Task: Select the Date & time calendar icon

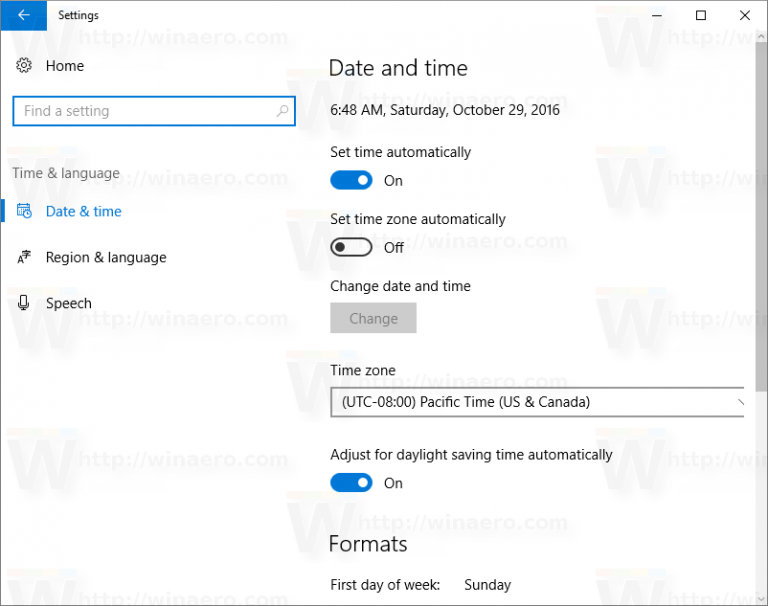Action: [x=24, y=211]
